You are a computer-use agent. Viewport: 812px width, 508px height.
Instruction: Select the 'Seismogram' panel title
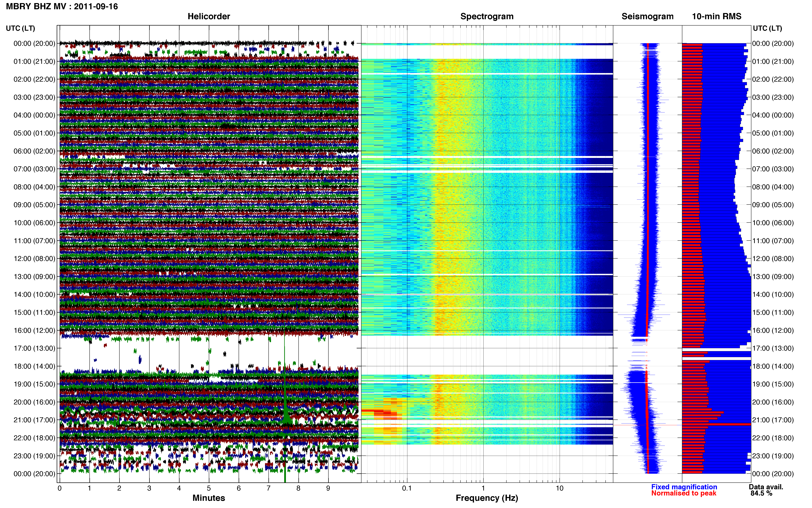647,16
